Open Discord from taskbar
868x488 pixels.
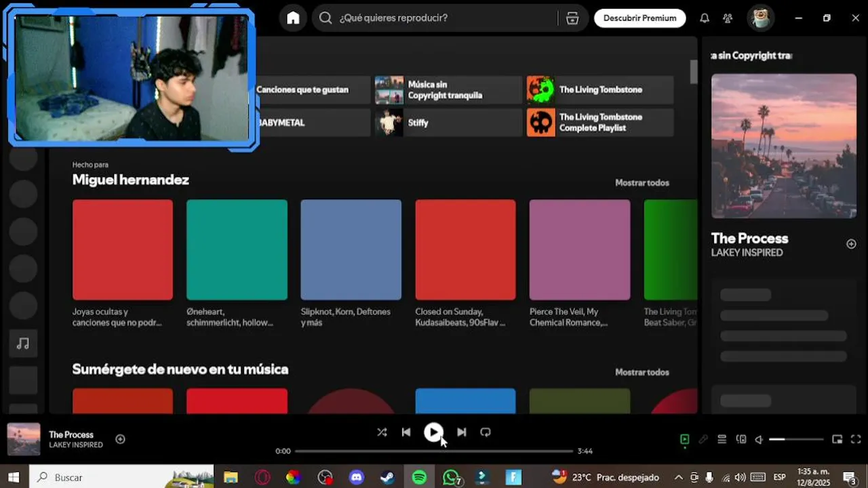pyautogui.click(x=357, y=477)
